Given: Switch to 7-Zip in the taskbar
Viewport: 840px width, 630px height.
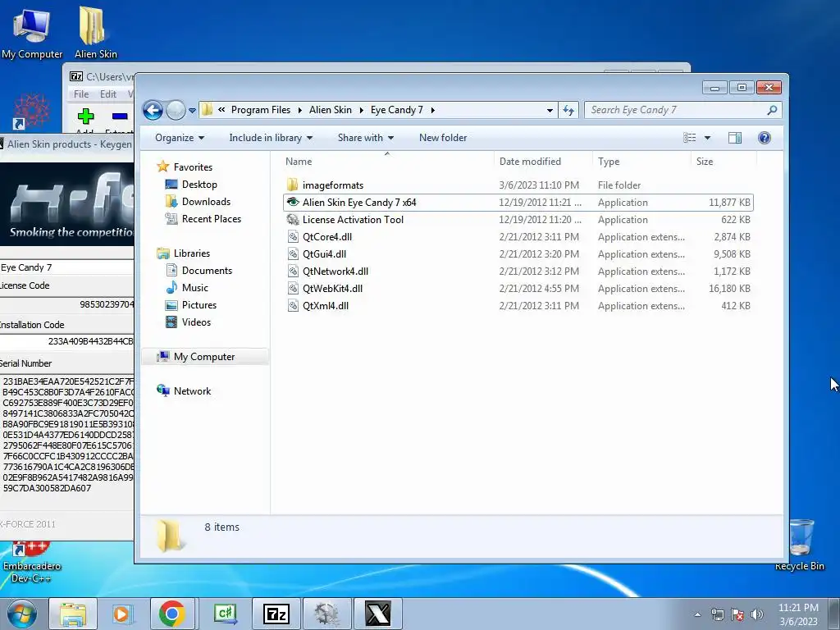Looking at the screenshot, I should tap(276, 614).
